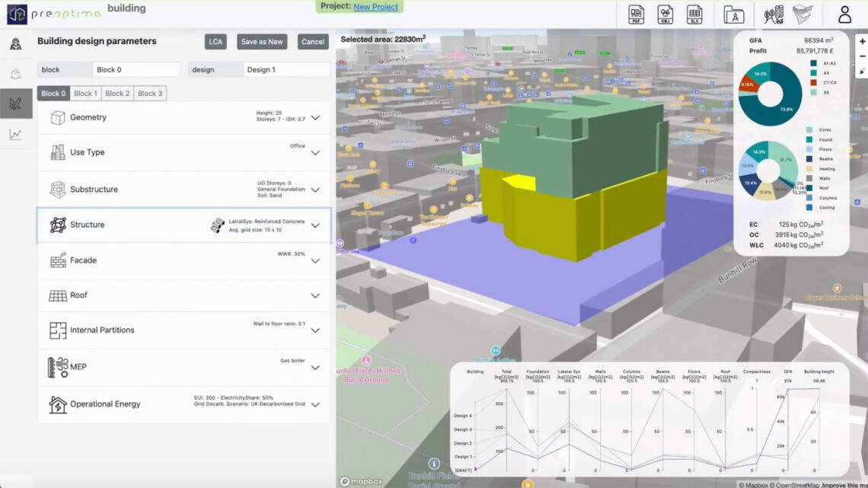Image resolution: width=868 pixels, height=488 pixels.
Task: Switch to the Block 2 tab
Action: pyautogui.click(x=118, y=94)
